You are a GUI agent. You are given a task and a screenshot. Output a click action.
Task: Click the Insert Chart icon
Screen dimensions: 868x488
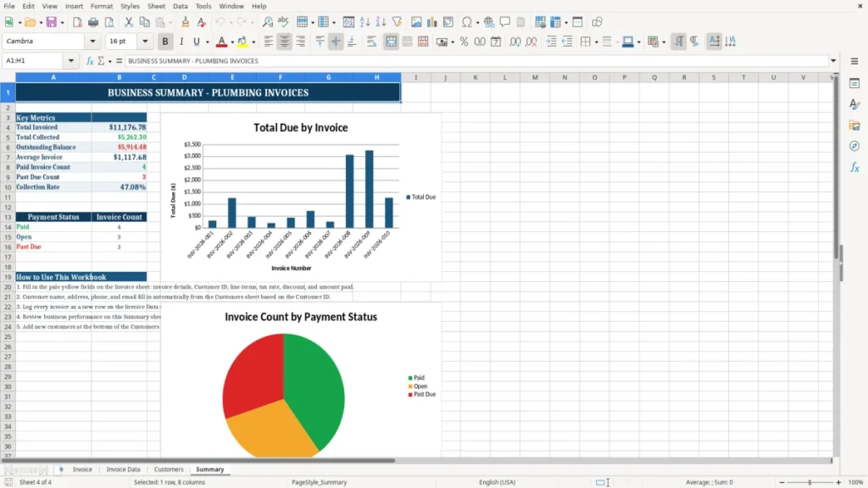432,22
